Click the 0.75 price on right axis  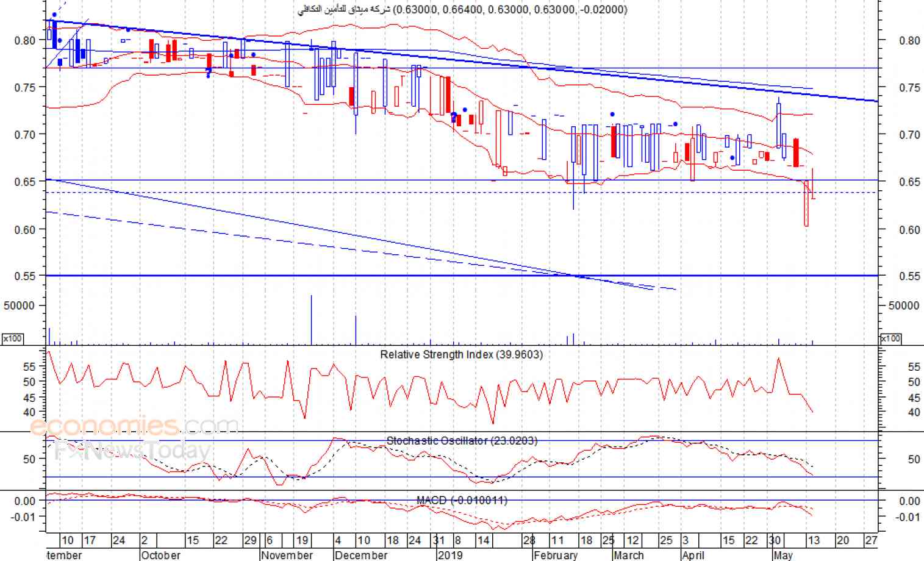click(x=909, y=87)
